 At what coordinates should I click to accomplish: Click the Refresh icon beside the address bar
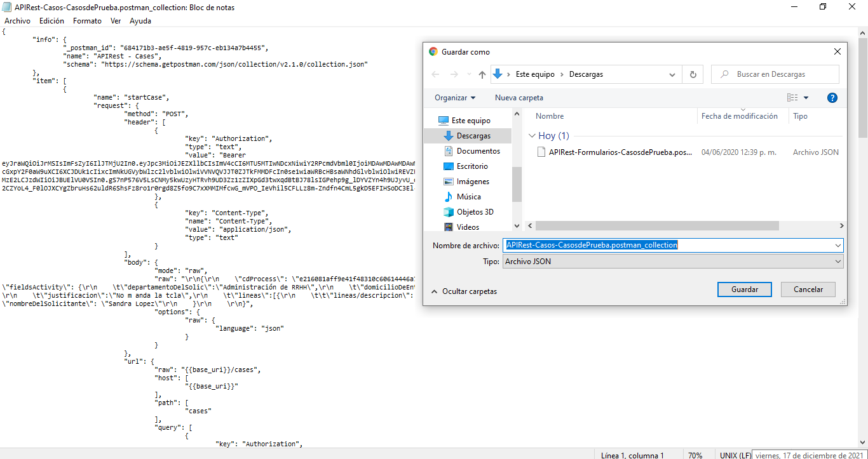693,74
